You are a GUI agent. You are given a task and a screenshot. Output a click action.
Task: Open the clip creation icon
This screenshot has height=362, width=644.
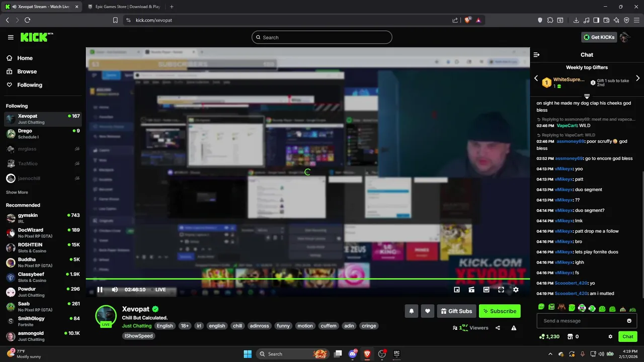pos(471,290)
